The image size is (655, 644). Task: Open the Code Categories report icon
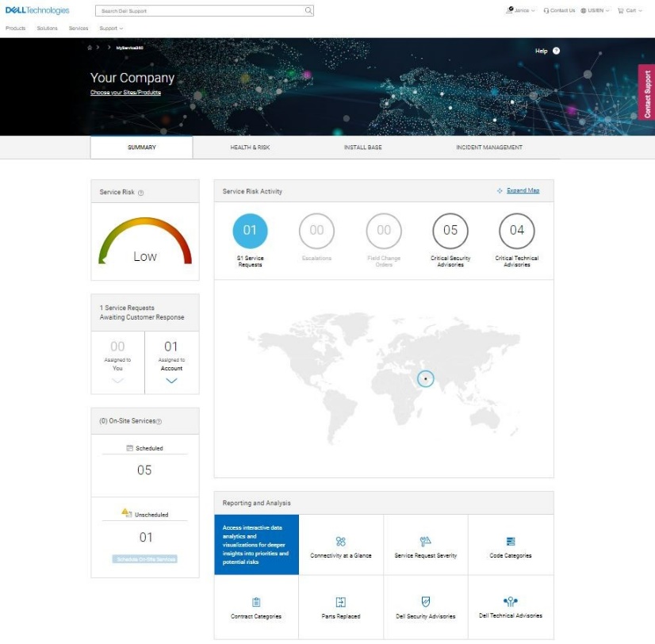(511, 542)
